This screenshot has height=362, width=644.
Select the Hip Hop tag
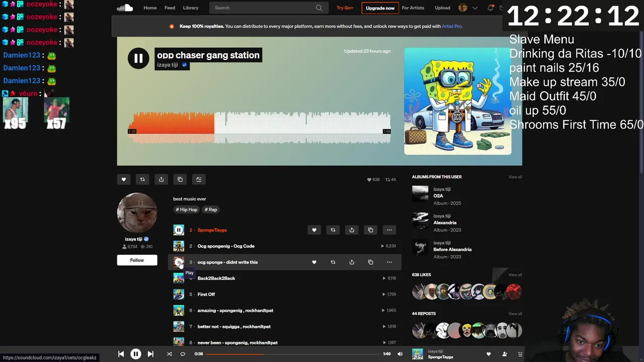point(187,210)
